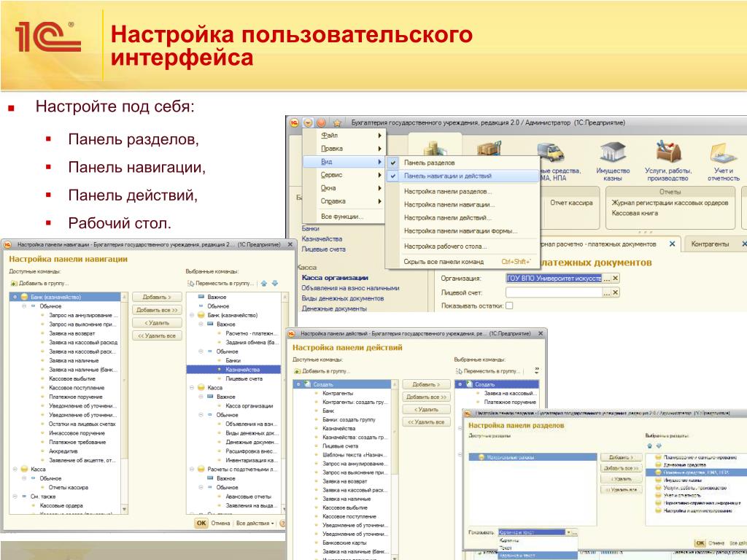Confirm navigation settings with OK button
The width and height of the screenshot is (747, 560).
pyautogui.click(x=201, y=523)
